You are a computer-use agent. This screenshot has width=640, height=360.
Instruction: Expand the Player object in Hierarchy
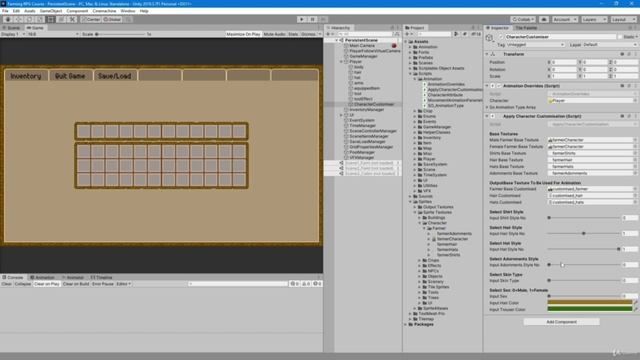click(x=342, y=62)
